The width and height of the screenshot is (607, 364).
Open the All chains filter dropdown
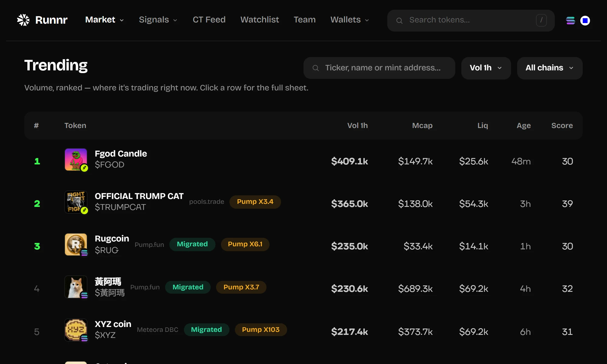click(550, 68)
